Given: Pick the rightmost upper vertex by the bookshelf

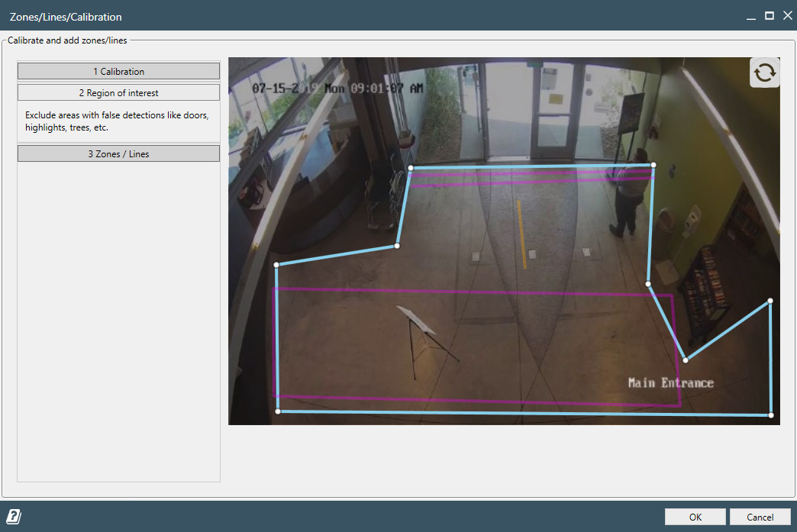Looking at the screenshot, I should [770, 301].
